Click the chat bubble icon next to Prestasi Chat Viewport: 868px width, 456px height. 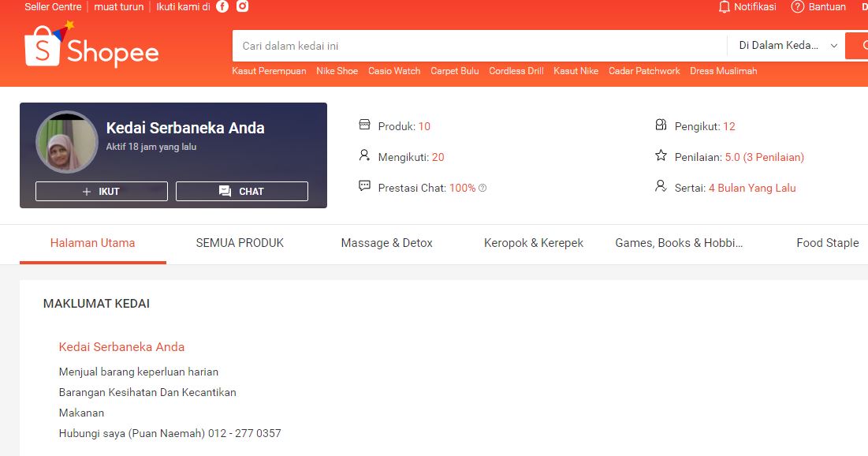[364, 186]
